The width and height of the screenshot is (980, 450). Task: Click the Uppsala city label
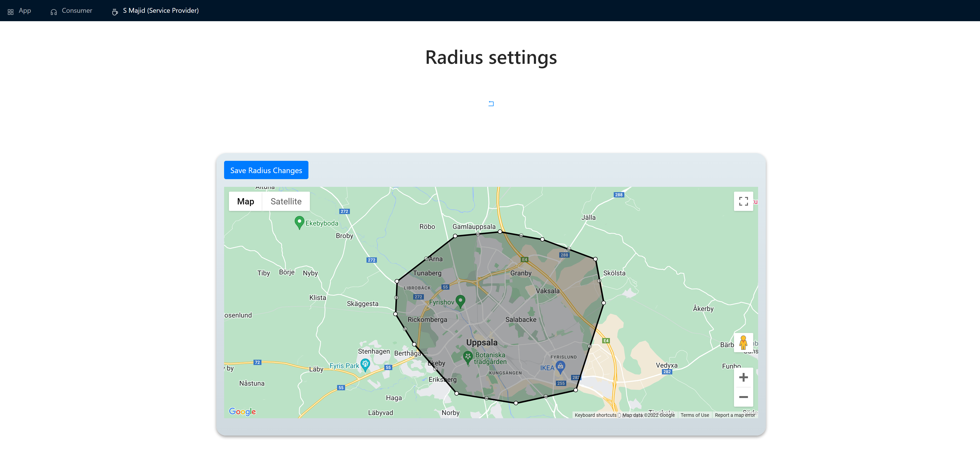pos(482,342)
